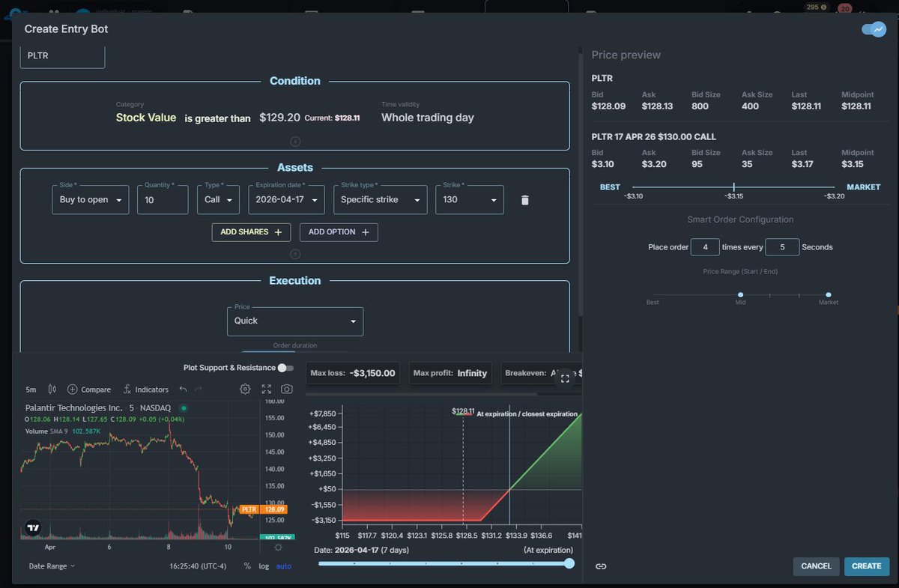Click the CREATE button
Viewport: 899px width, 588px height.
(866, 566)
